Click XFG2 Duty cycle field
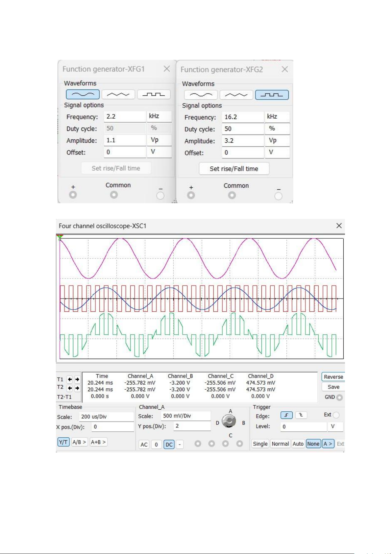This screenshot has width=392, height=554. click(x=243, y=129)
